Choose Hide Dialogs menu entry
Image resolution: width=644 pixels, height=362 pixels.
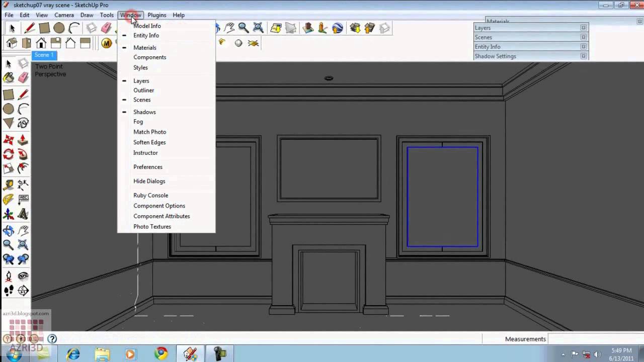pos(167,182)
